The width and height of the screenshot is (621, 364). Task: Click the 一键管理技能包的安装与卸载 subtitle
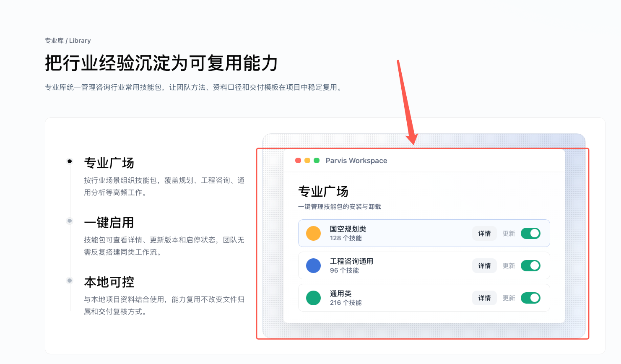click(340, 207)
